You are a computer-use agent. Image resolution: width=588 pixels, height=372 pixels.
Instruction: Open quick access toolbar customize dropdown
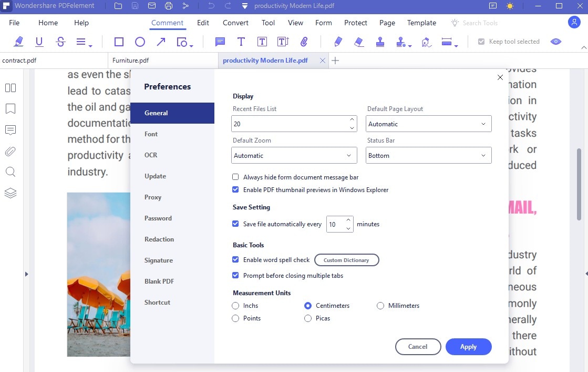coord(245,6)
